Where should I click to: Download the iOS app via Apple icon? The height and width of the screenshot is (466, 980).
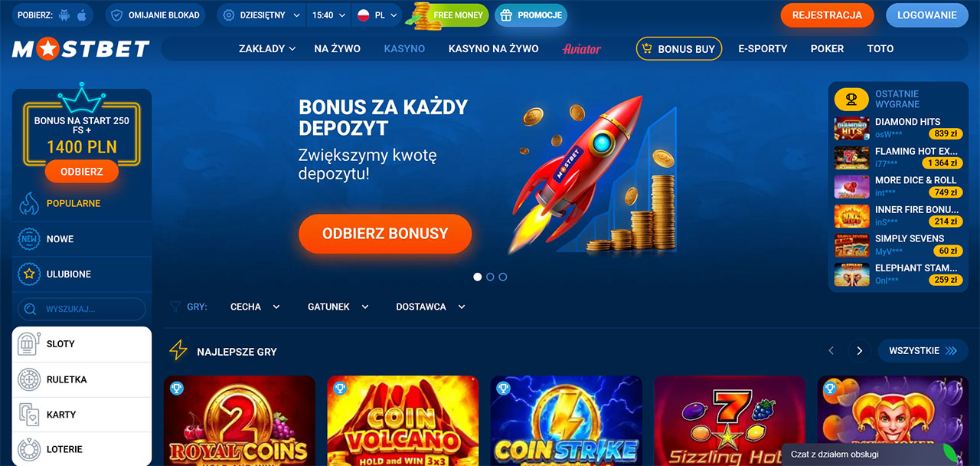click(83, 15)
